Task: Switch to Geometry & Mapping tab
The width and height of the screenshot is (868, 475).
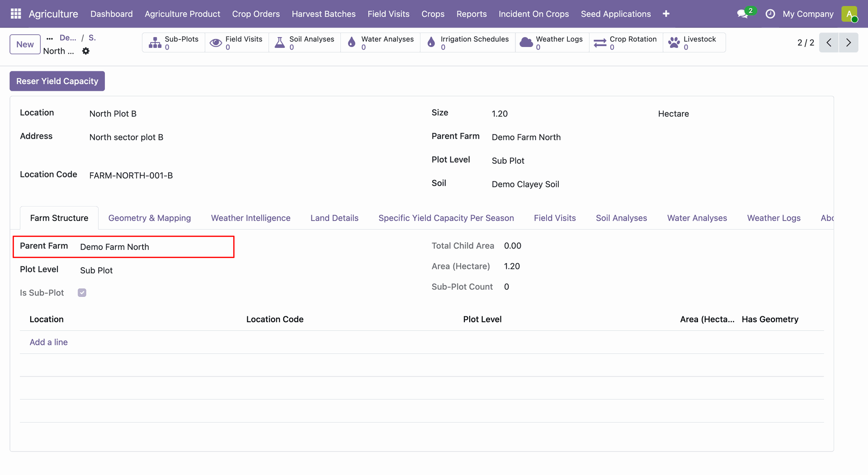Action: click(x=150, y=218)
